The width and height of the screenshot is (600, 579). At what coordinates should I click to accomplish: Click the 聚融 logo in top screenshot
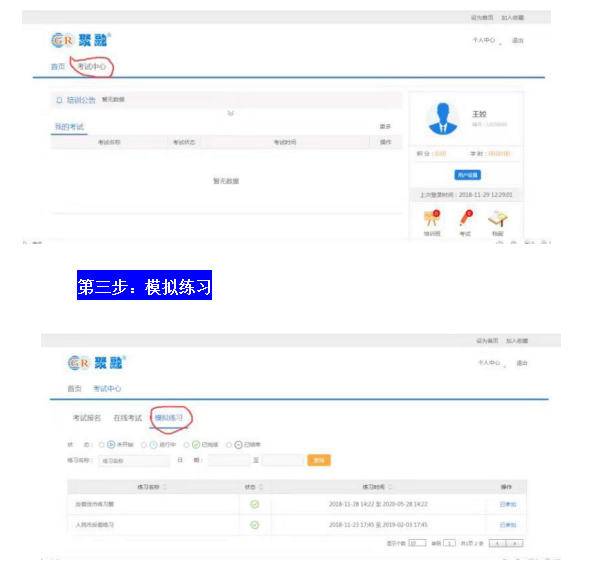tap(81, 40)
